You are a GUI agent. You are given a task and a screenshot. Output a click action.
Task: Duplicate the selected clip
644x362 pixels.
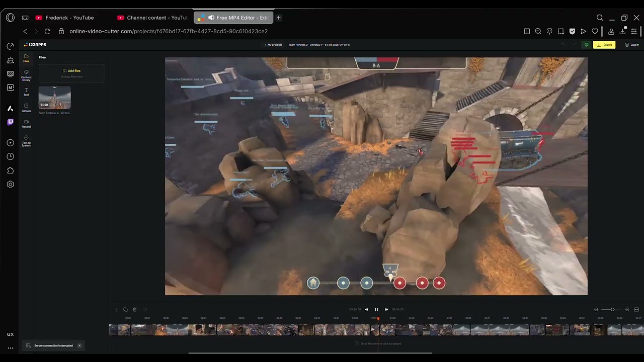pos(125,310)
